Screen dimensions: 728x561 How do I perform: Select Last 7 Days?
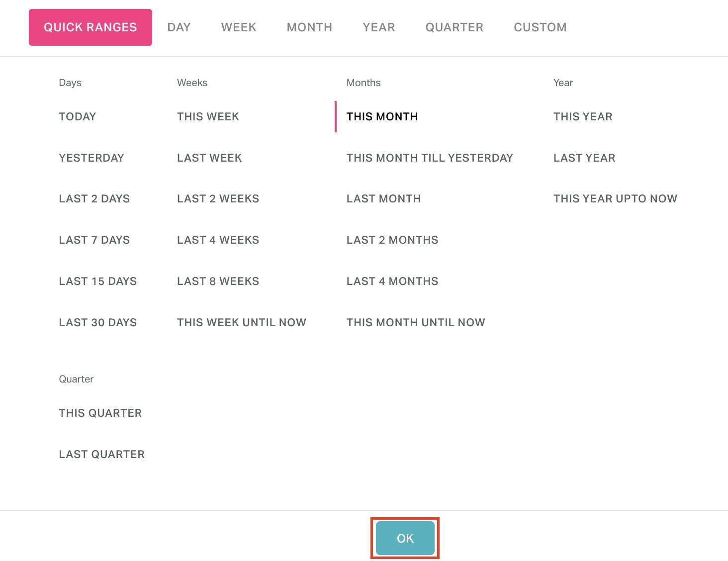tap(94, 240)
